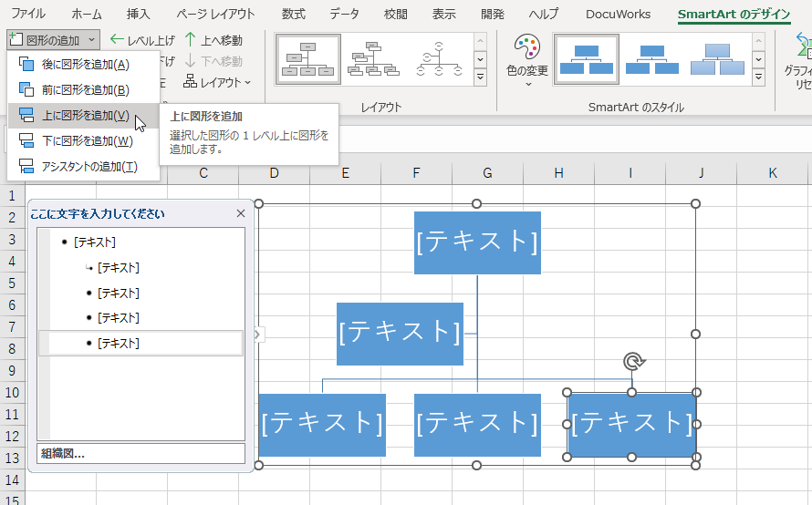Click the rotation handle above the selected shape
Viewport: 812px width, 505px height.
[632, 363]
